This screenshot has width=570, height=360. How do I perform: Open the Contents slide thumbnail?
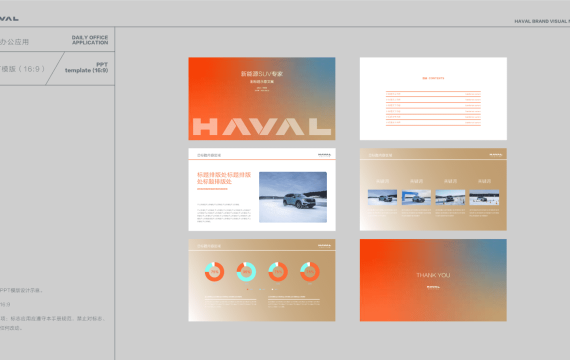click(433, 99)
